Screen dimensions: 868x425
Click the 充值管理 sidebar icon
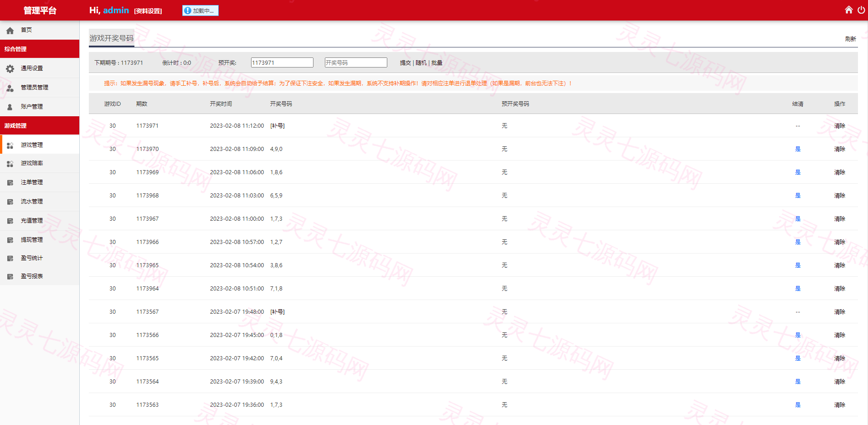coord(10,221)
